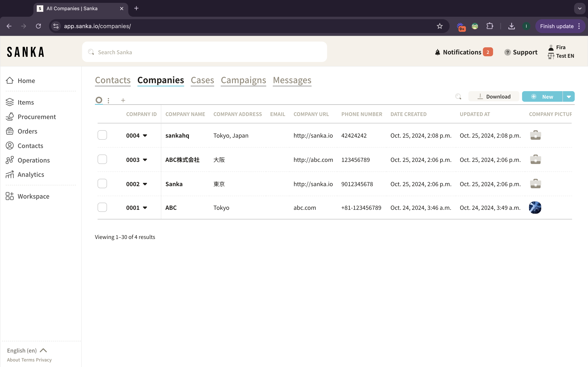588x367 pixels.
Task: Click the Search Sanka input field
Action: pos(204,52)
